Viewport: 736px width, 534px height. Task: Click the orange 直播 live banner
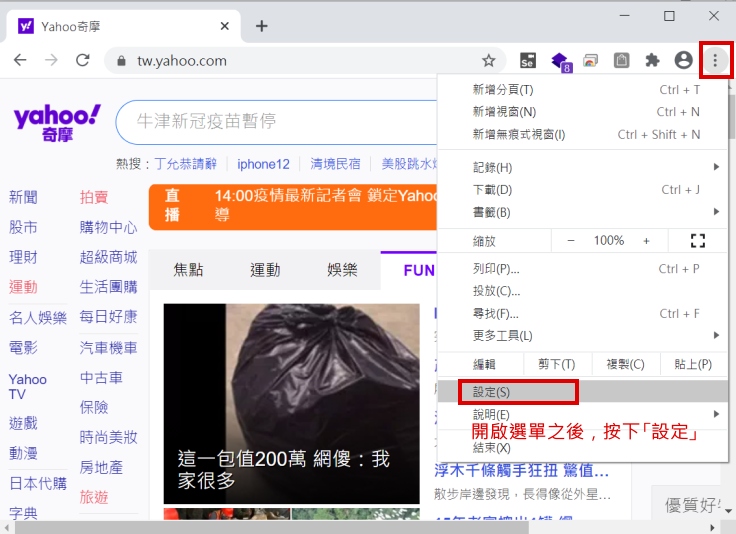tap(293, 207)
